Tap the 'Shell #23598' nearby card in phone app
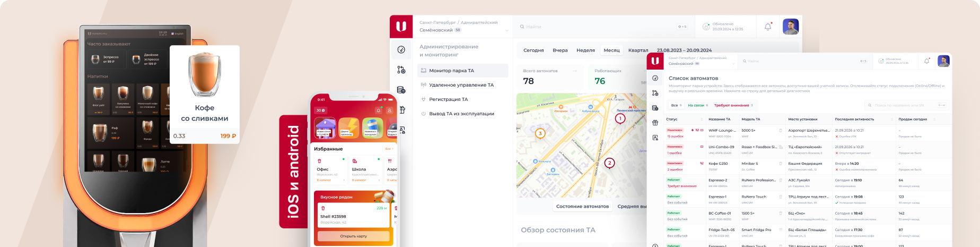 tap(353, 216)
